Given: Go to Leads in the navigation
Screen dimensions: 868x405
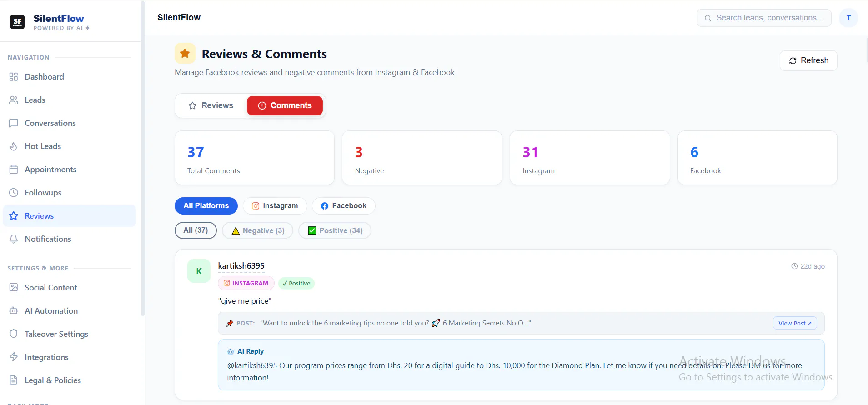Looking at the screenshot, I should (x=70, y=100).
